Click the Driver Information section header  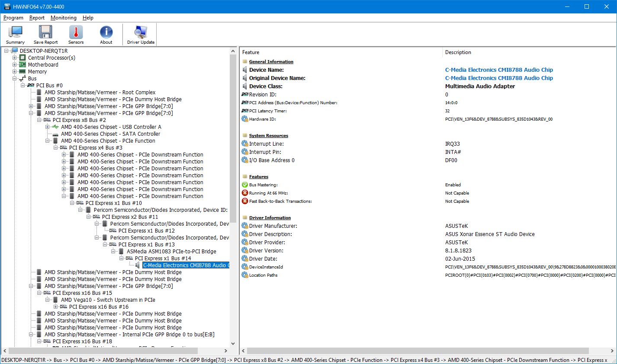tap(270, 218)
